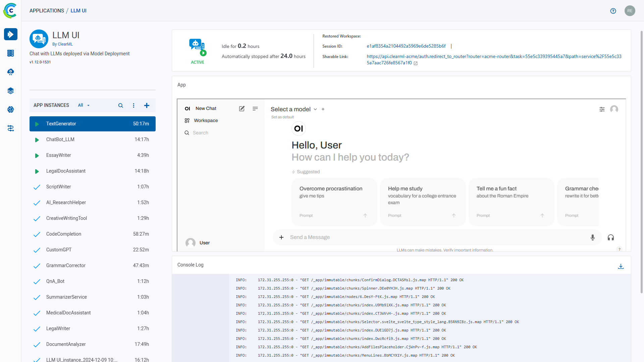Screen dimensions: 644x362
Task: Click Set as default under the model selector
Action: coord(282,117)
